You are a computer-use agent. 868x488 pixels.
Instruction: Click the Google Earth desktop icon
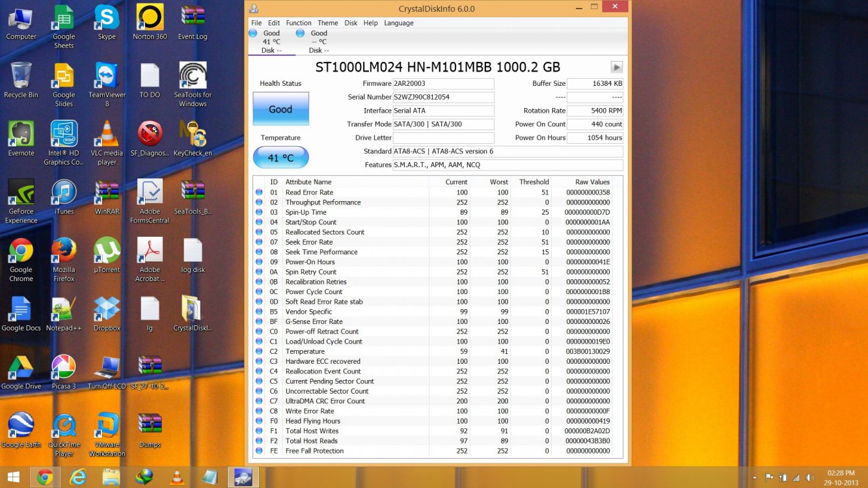pyautogui.click(x=21, y=431)
